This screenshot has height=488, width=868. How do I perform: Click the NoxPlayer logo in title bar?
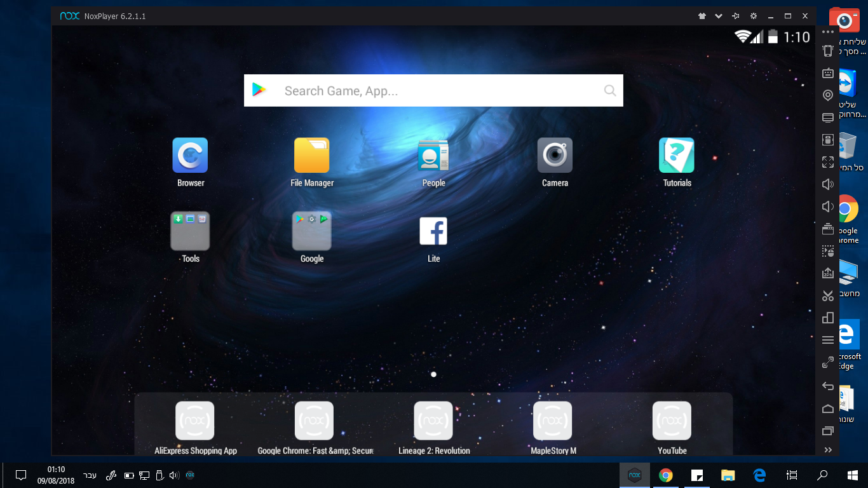click(x=70, y=16)
